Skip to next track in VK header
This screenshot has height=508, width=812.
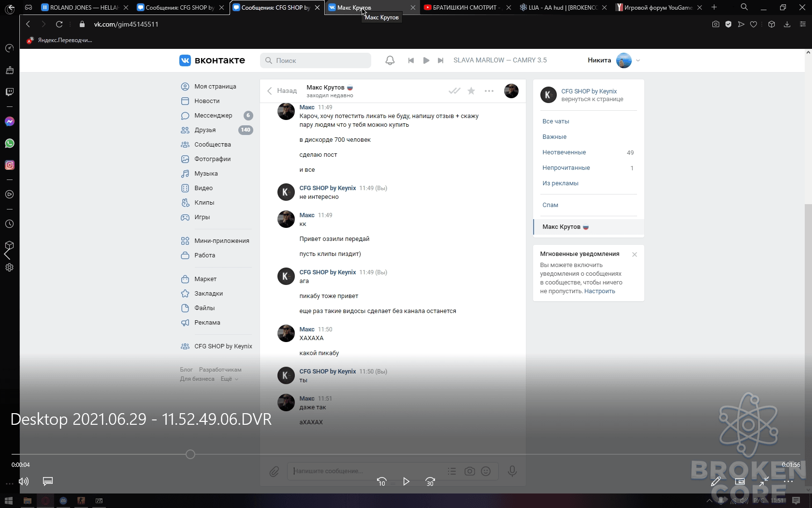(x=440, y=60)
